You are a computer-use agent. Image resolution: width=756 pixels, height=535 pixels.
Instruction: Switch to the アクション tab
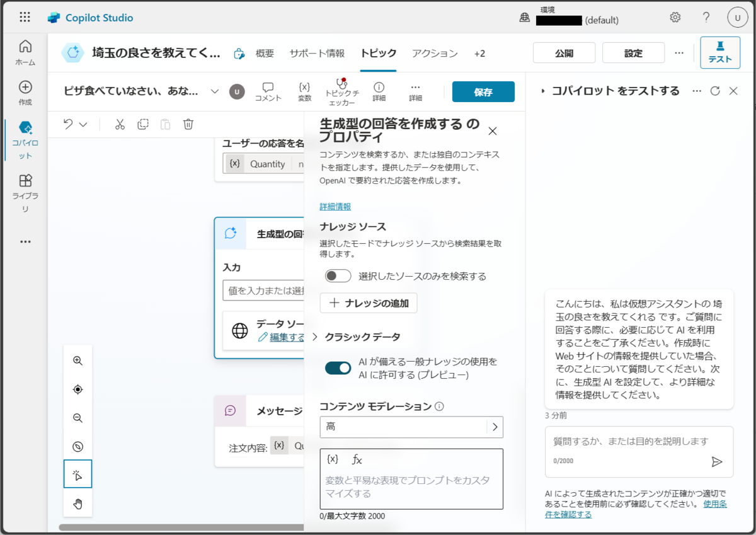coord(435,54)
